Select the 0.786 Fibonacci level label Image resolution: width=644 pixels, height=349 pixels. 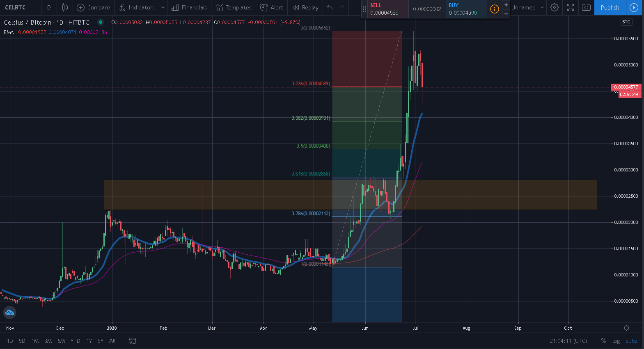pos(311,214)
